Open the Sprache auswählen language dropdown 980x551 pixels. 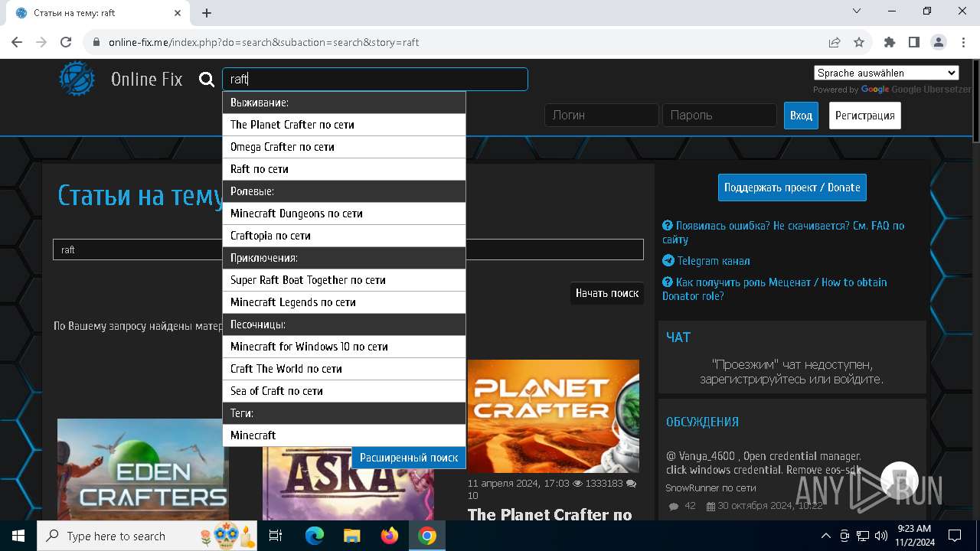[x=886, y=73]
